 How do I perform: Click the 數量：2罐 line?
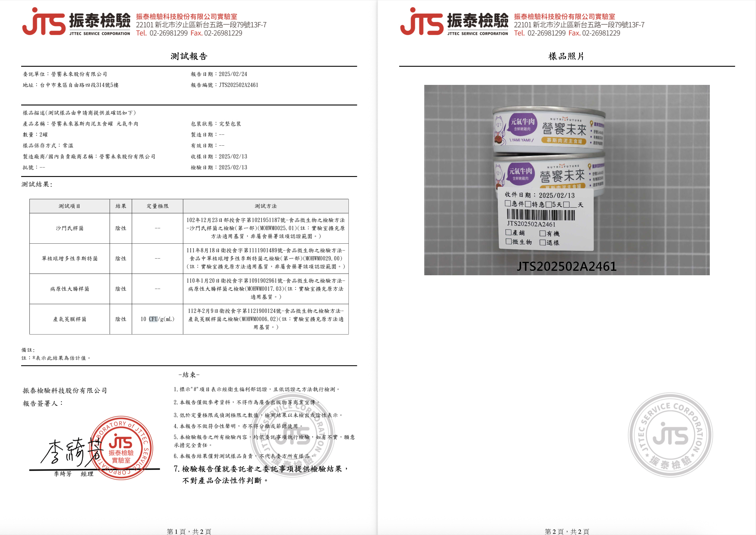tap(35, 134)
